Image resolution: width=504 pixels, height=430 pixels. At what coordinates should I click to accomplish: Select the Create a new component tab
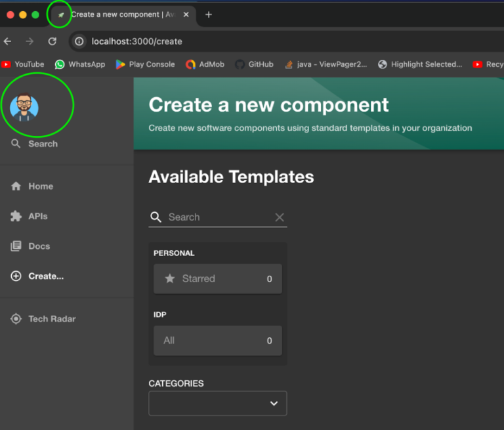(123, 14)
